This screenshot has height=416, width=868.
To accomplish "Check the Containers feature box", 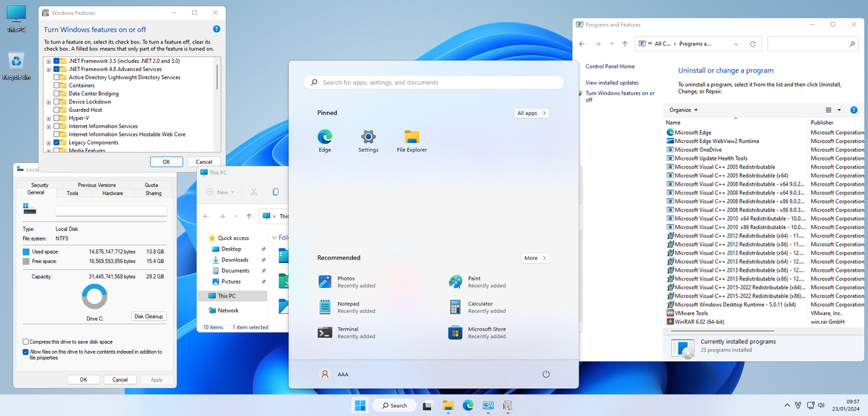I will click(x=56, y=85).
